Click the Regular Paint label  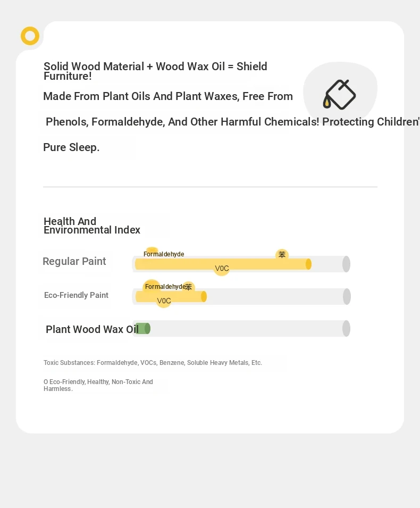tap(74, 261)
